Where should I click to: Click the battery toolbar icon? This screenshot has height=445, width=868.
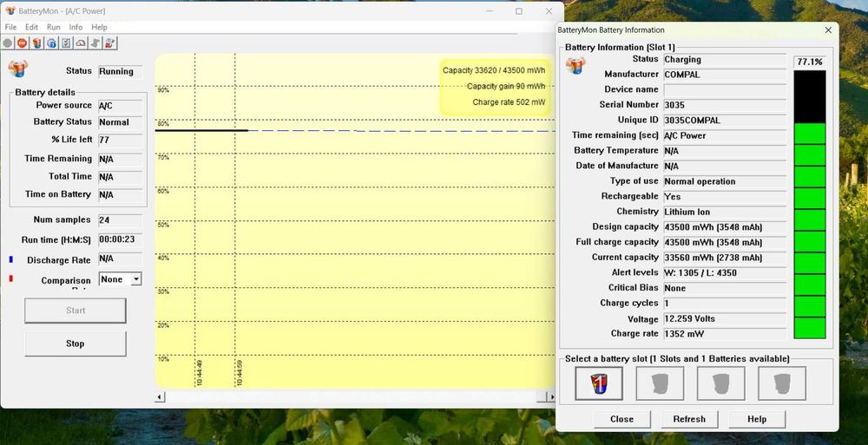point(36,43)
